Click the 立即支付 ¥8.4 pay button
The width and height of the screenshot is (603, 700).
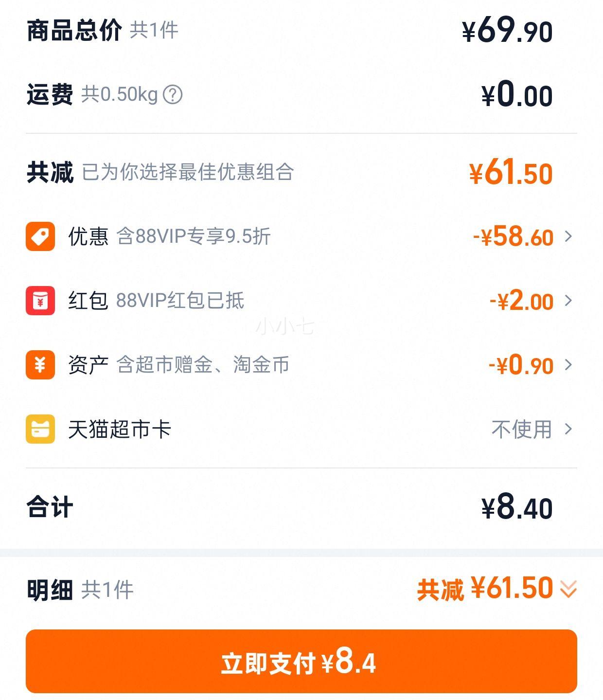(301, 661)
